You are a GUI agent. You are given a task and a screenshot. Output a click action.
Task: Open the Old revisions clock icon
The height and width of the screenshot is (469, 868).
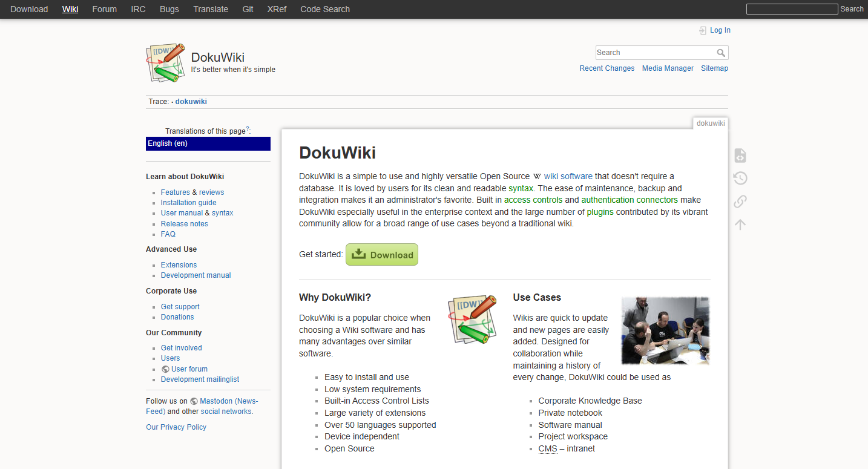tap(740, 178)
